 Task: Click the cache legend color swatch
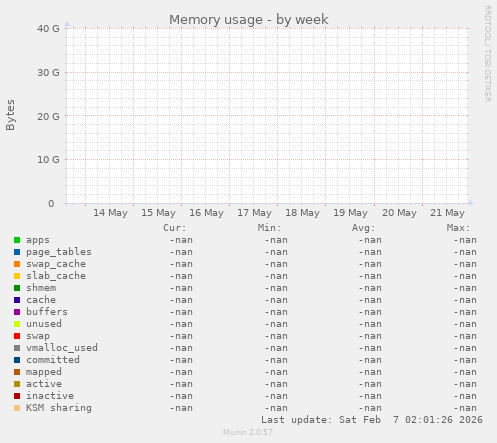tap(17, 300)
